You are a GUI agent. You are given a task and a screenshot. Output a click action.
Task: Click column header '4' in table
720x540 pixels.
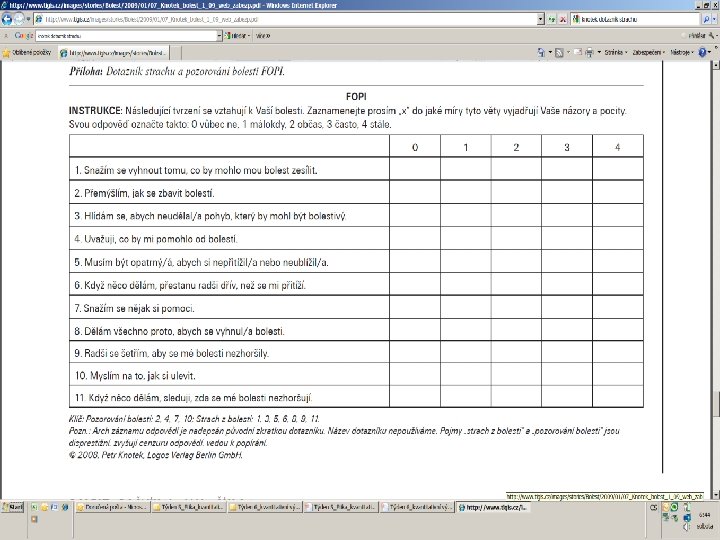point(618,147)
